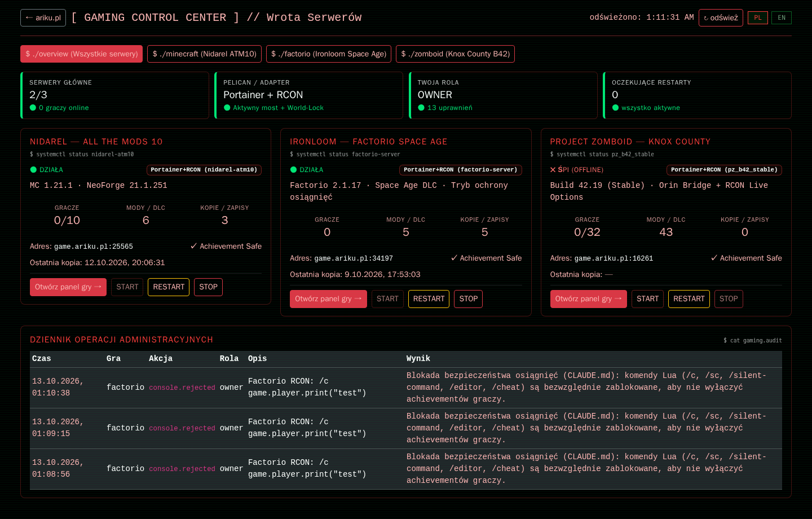Click the odśwież refresh button

(x=721, y=17)
